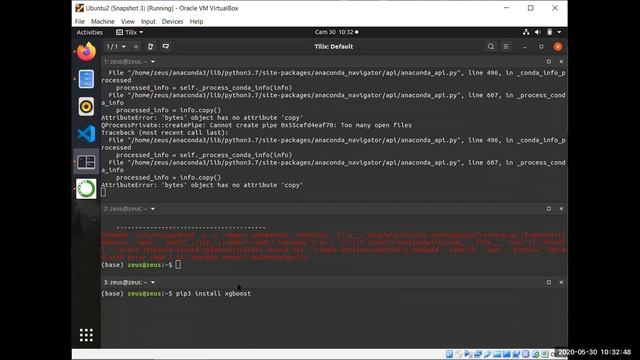This screenshot has height=360, width=640.
Task: Show the applications grid
Action: 86,335
